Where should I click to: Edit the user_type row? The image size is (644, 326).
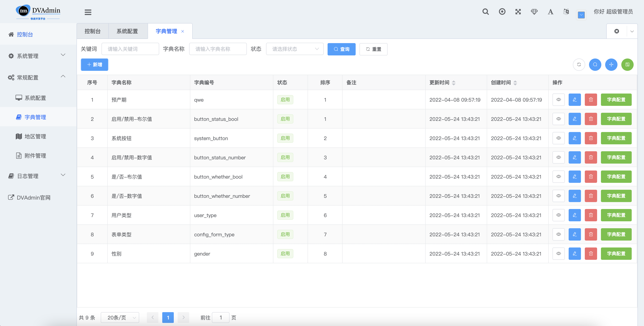click(574, 215)
